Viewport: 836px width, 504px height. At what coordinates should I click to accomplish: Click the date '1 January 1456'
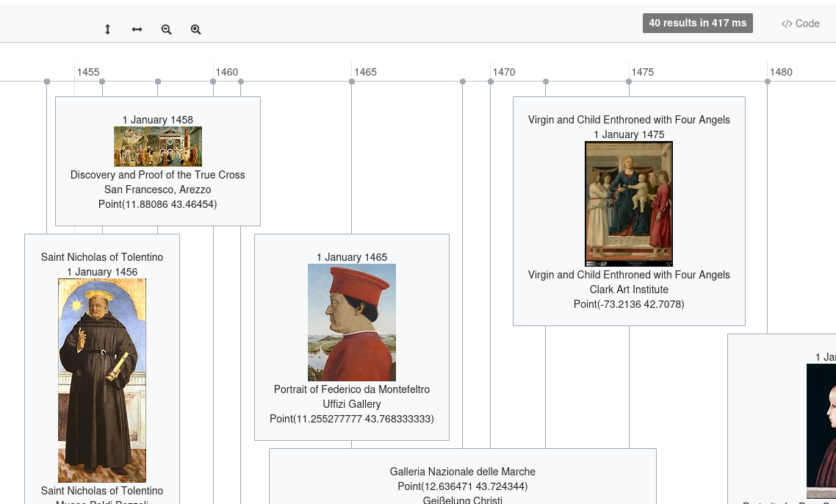point(102,272)
